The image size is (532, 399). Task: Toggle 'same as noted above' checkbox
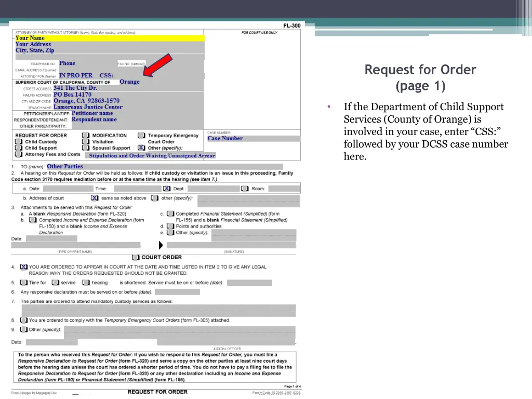[x=95, y=198]
